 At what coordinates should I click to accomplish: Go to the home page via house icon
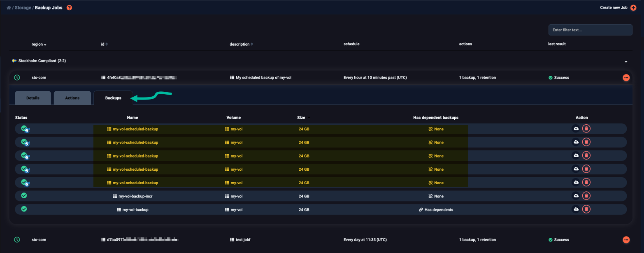click(x=9, y=8)
